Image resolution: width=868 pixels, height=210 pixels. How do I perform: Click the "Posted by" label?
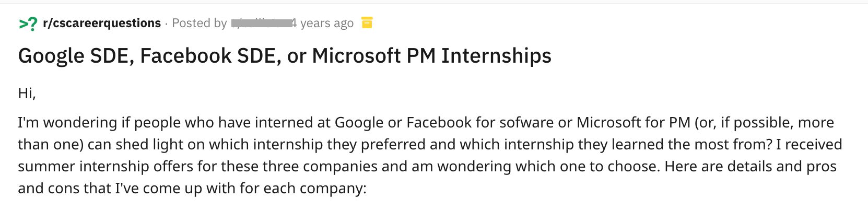coord(200,23)
